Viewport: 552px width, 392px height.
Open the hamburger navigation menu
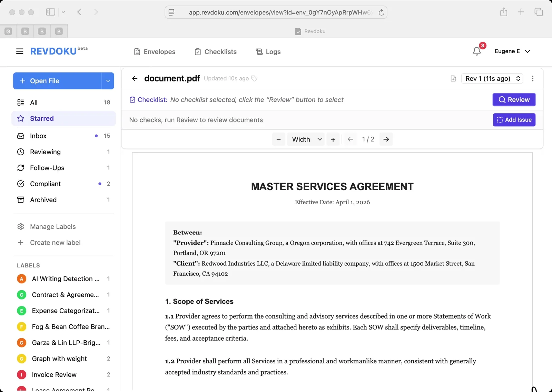(19, 51)
